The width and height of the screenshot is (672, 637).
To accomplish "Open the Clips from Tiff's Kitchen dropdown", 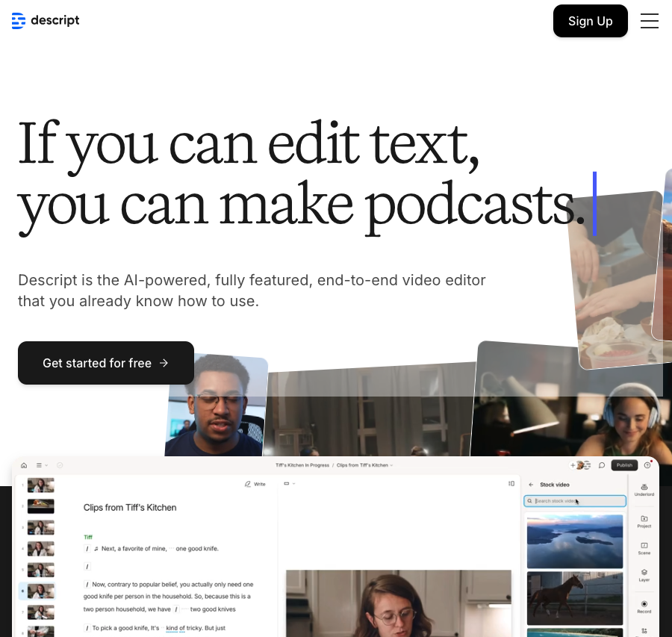I will [364, 465].
